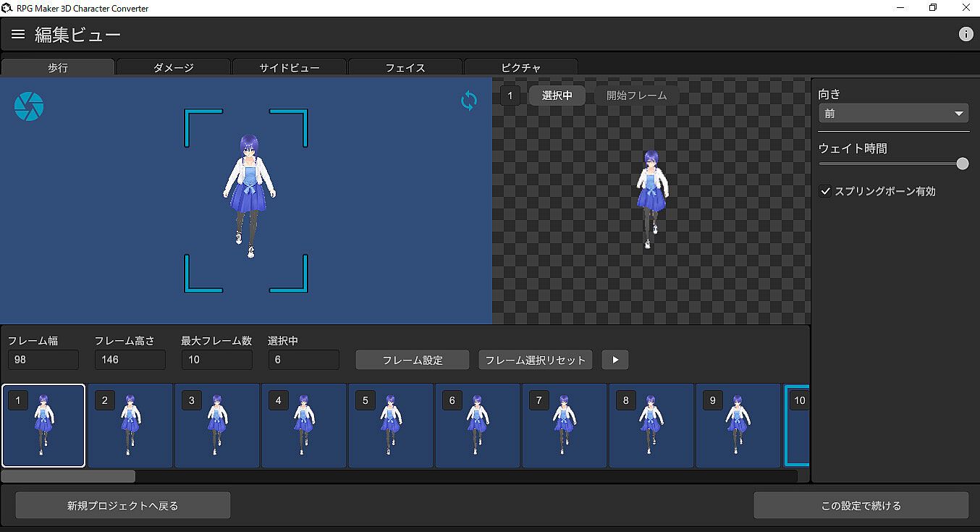Screen dimensions: 980x532
Task: Click the info icon in header
Action: (x=966, y=34)
